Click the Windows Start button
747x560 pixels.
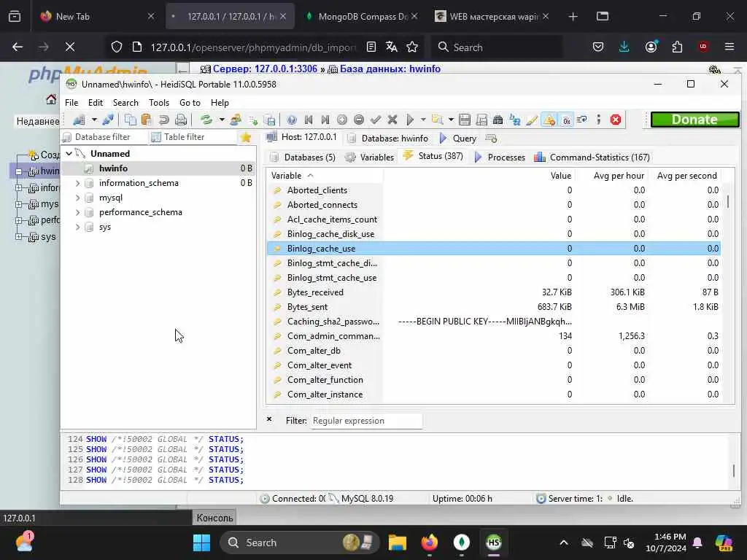201,542
